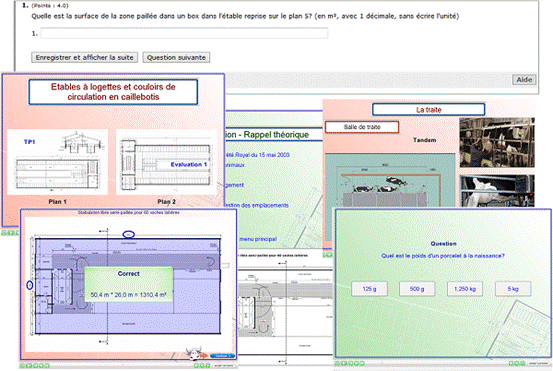Image resolution: width=553 pixels, height=371 pixels.
Task: Click Enregistrer et afficher la suite
Action: click(x=85, y=57)
